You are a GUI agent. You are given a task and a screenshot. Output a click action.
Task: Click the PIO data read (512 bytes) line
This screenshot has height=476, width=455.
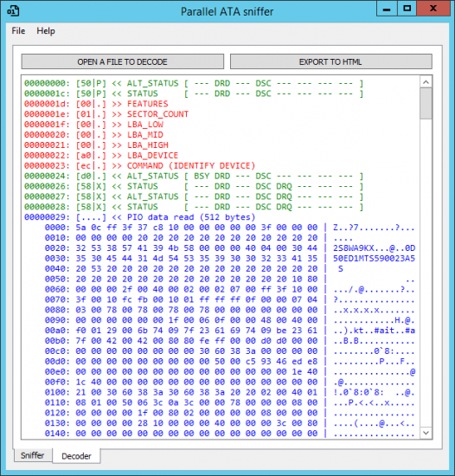[x=140, y=217]
